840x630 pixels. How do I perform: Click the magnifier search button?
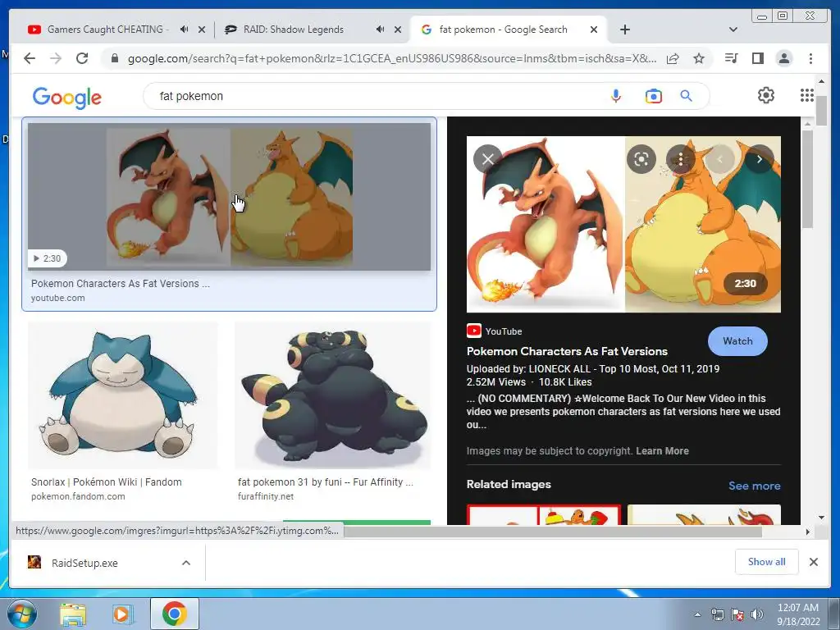[687, 96]
